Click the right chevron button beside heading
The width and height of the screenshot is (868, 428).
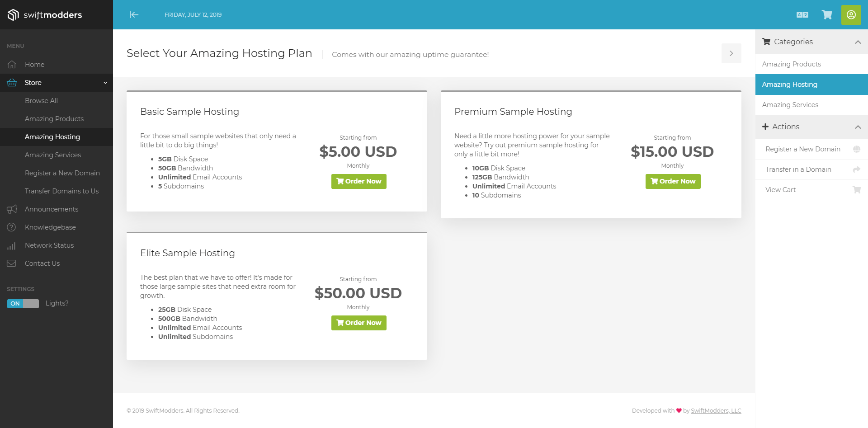[731, 53]
